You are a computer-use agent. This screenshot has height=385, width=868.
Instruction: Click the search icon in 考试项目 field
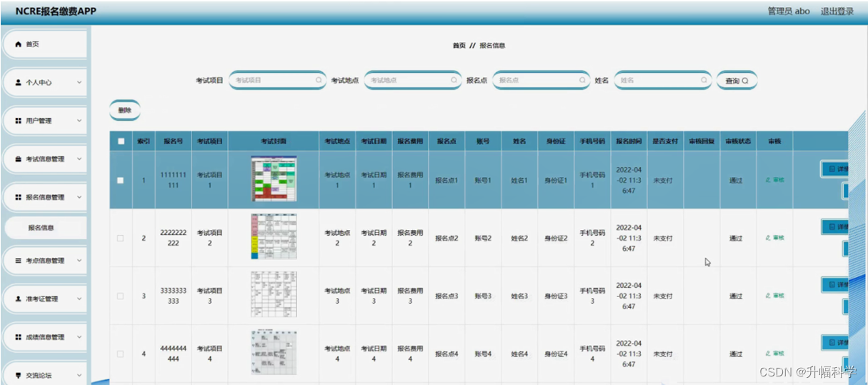(x=319, y=81)
